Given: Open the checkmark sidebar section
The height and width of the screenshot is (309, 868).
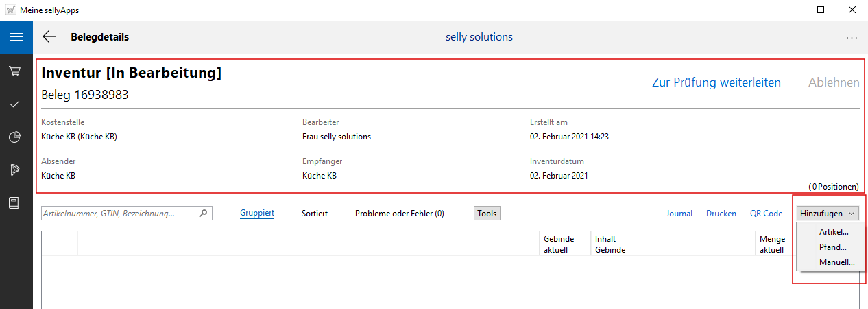Looking at the screenshot, I should (15, 104).
